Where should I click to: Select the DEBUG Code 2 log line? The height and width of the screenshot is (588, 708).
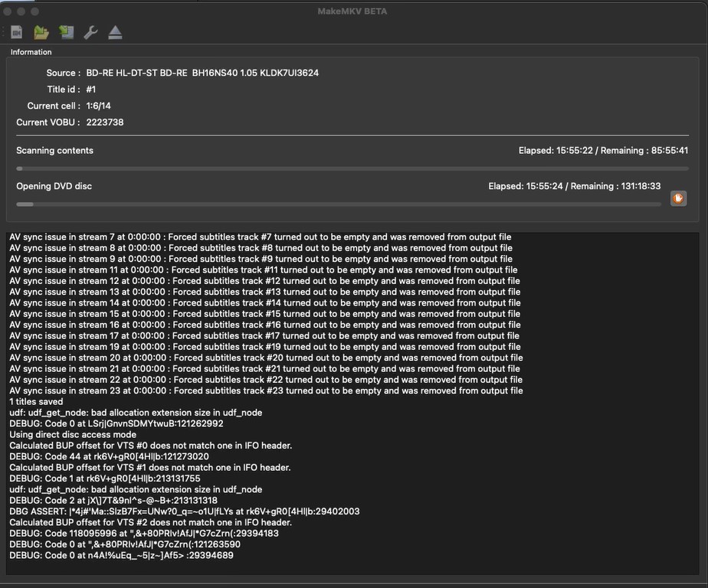pyautogui.click(x=113, y=501)
